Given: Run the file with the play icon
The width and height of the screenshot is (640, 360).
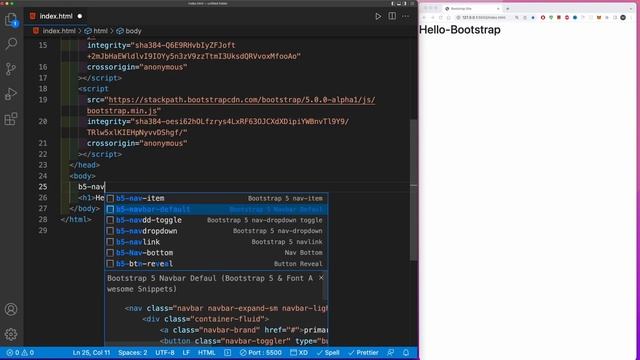Looking at the screenshot, I should pyautogui.click(x=378, y=16).
